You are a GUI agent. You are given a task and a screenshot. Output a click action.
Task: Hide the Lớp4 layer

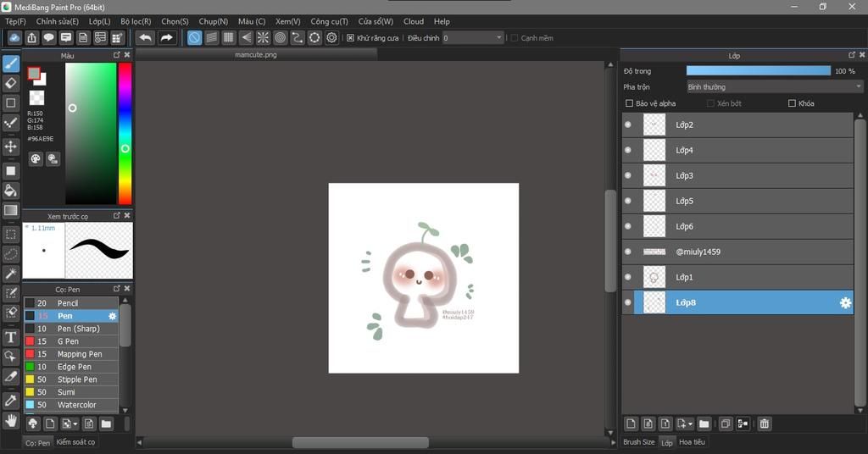coord(628,150)
